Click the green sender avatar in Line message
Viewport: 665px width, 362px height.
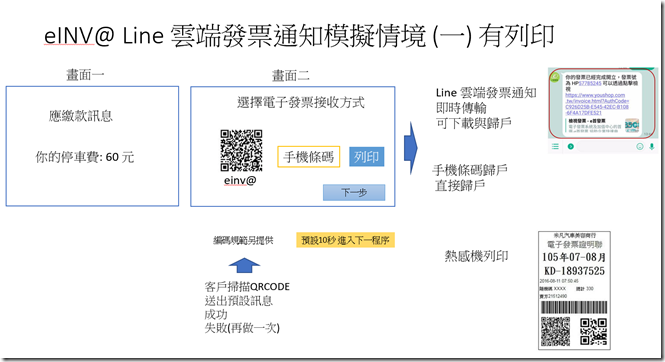click(x=555, y=77)
